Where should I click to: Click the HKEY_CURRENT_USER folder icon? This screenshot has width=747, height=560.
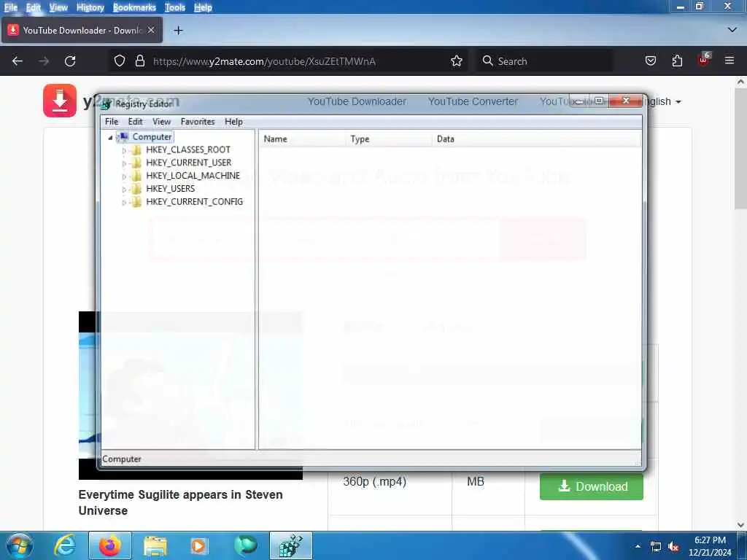tap(136, 163)
